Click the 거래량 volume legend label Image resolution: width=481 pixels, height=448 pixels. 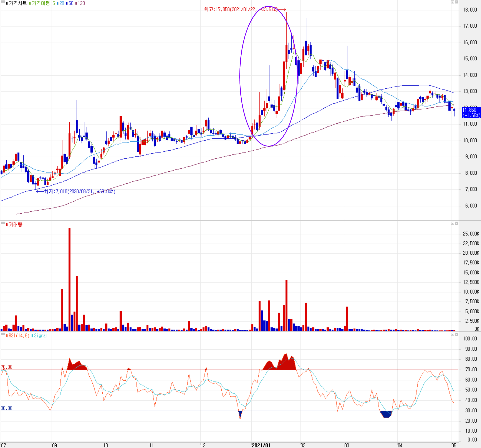[15, 225]
